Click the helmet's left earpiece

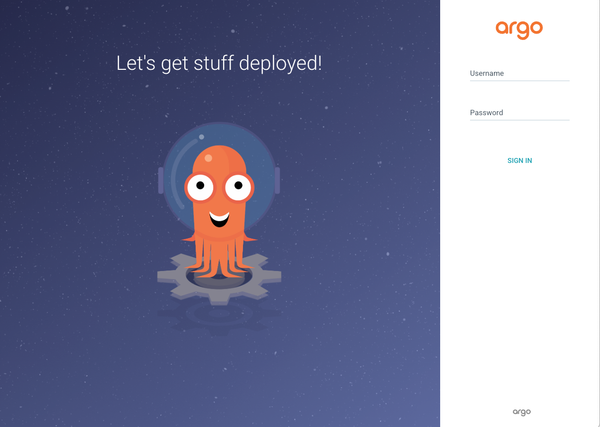pos(160,180)
